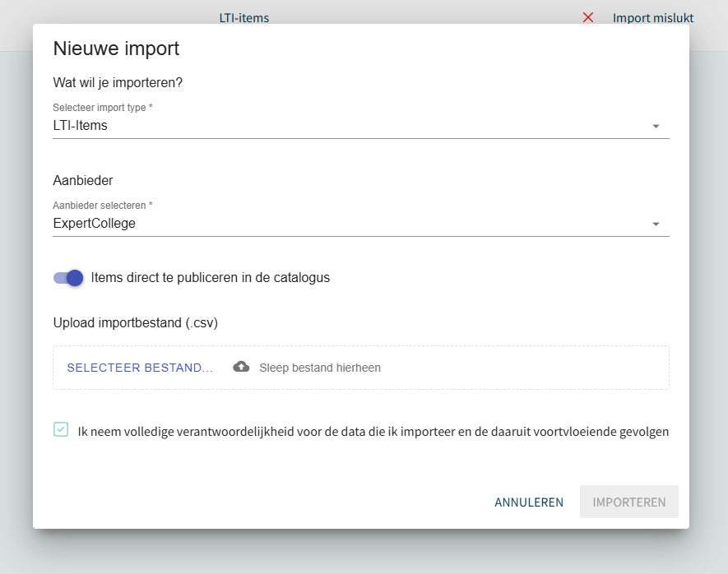
Task: Click the red X import failed icon
Action: [x=587, y=17]
